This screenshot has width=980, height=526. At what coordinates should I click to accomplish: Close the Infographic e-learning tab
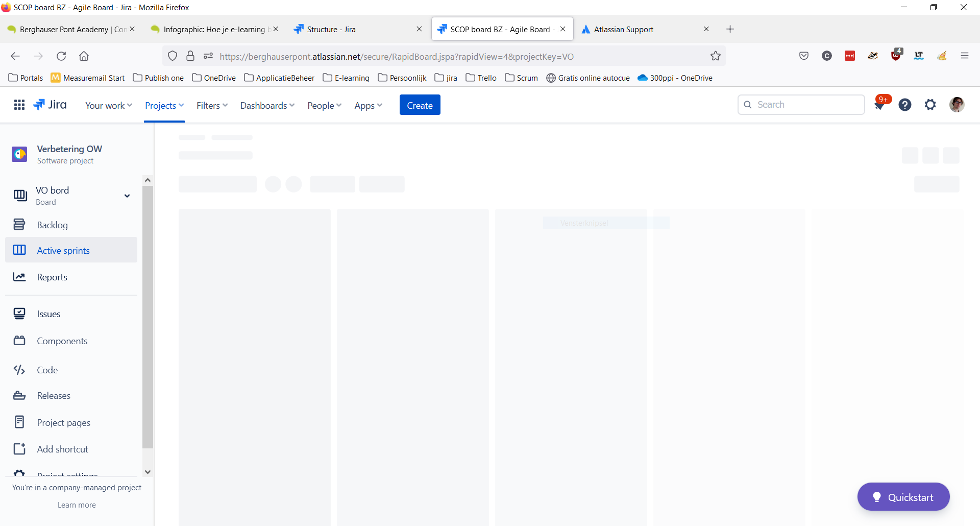pyautogui.click(x=276, y=29)
